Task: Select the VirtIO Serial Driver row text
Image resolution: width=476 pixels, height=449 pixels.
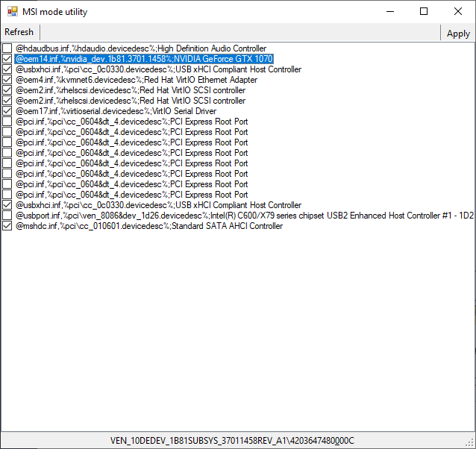Action: 116,110
